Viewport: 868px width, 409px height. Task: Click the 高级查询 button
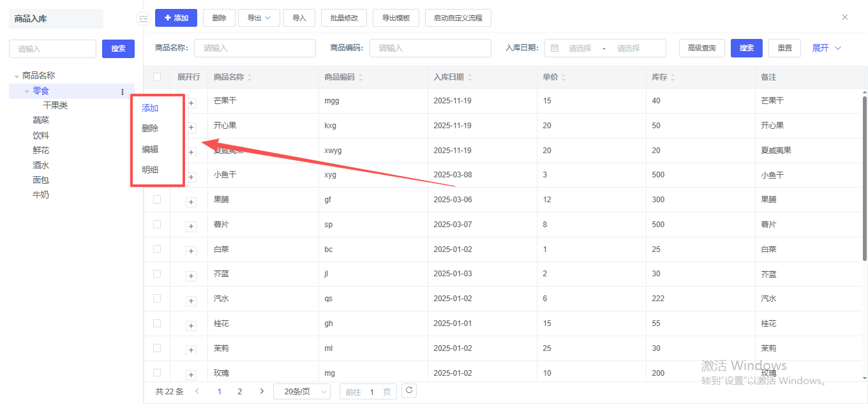point(701,48)
